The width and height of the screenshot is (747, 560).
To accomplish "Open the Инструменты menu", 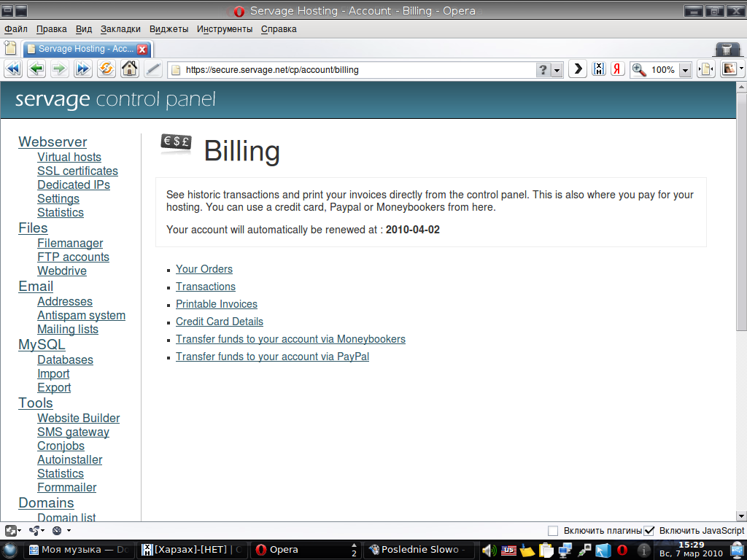I will pyautogui.click(x=225, y=29).
